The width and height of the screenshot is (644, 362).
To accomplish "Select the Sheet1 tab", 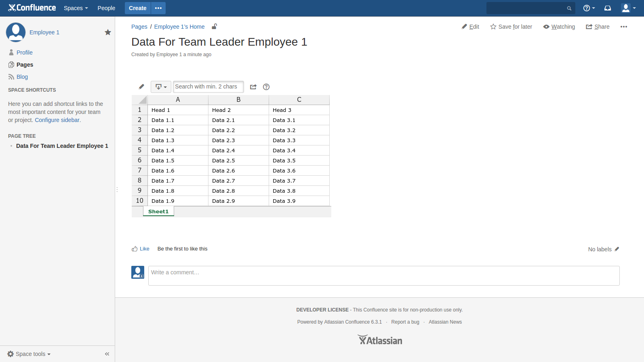I will [158, 211].
